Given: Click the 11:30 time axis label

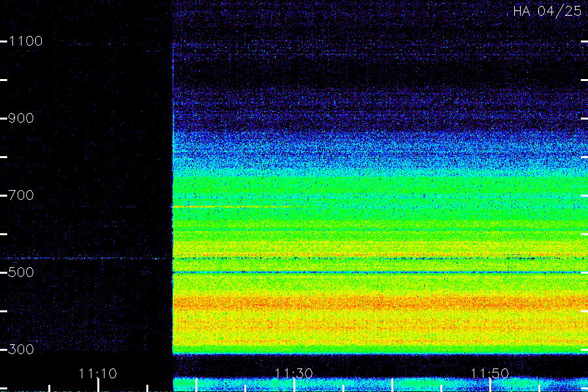Looking at the screenshot, I should 294,374.
